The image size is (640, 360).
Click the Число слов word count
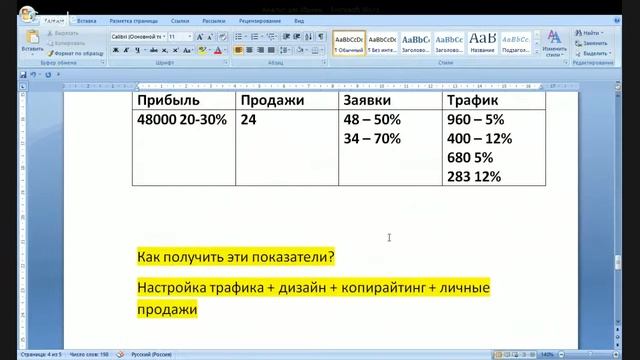[89, 355]
